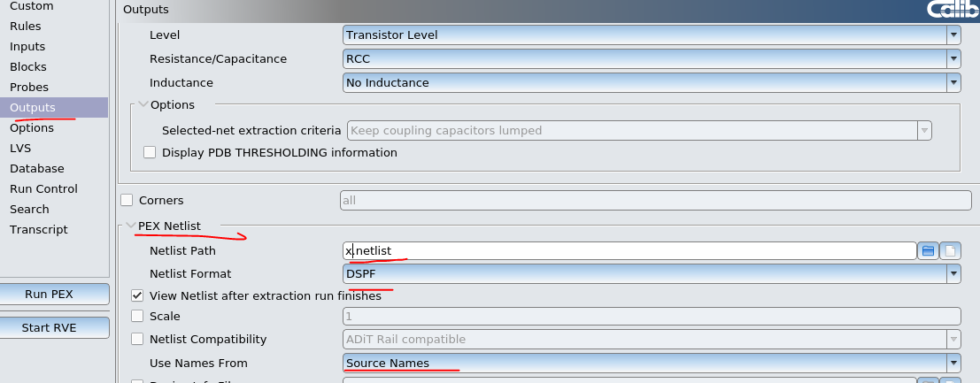
Task: Toggle the Netlist Compatibility checkbox
Action: click(x=137, y=339)
